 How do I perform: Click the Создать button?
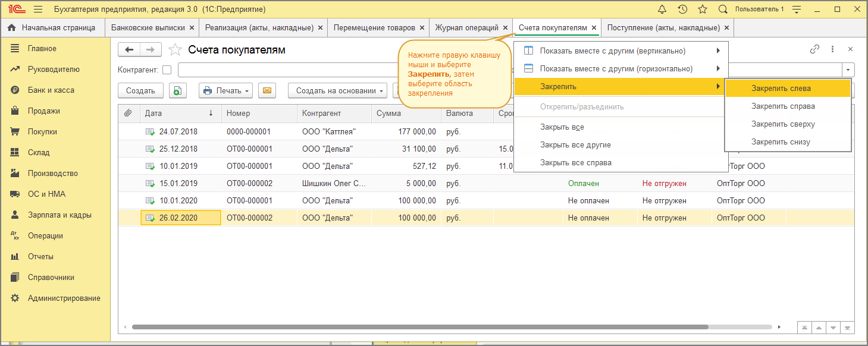(x=141, y=90)
